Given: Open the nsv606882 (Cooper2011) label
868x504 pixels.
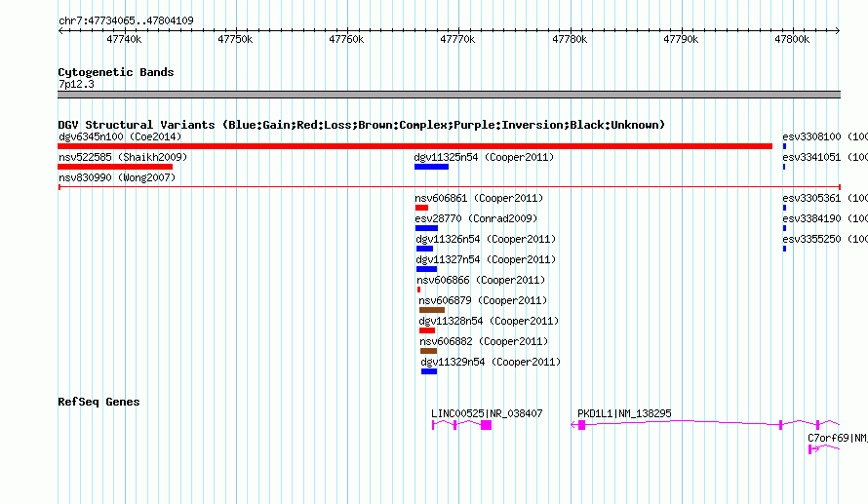Looking at the screenshot, I should tap(484, 341).
